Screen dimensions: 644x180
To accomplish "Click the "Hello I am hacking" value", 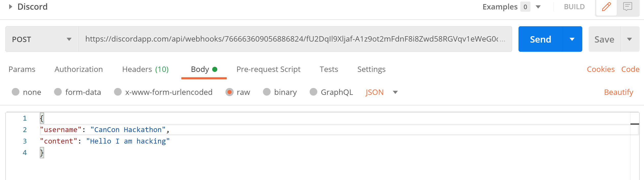I will click(x=128, y=141).
